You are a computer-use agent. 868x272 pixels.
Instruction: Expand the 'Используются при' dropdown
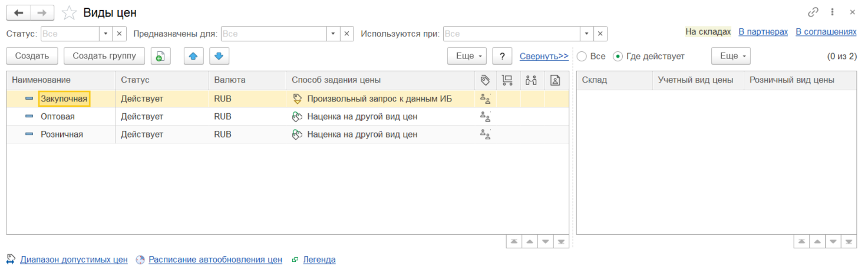586,34
